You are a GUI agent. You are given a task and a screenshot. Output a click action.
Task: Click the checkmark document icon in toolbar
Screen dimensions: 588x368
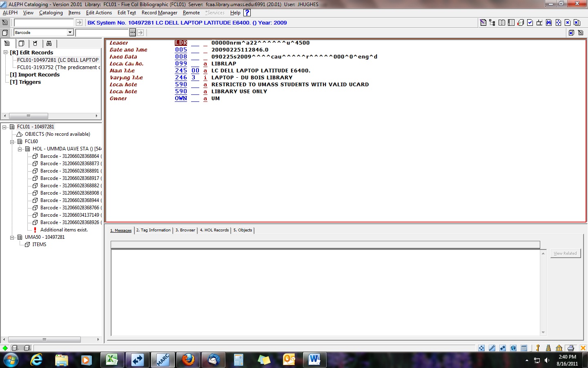click(530, 23)
